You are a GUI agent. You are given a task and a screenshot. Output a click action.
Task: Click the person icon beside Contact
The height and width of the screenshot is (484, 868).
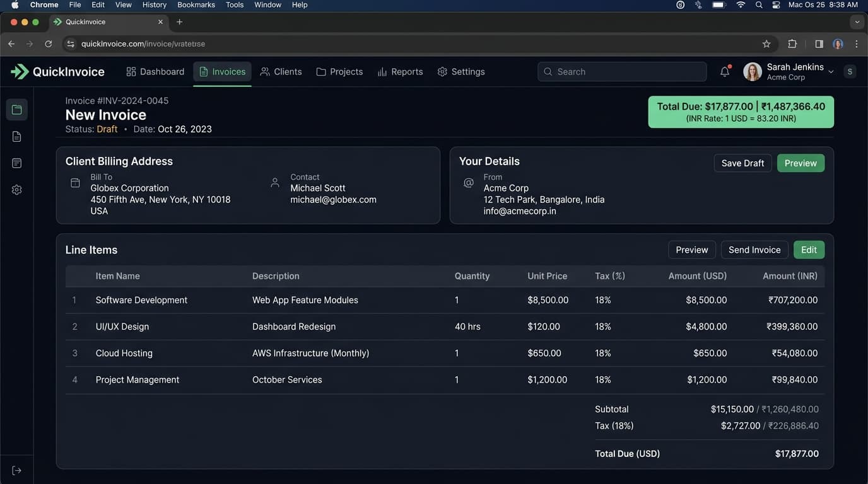click(x=274, y=183)
